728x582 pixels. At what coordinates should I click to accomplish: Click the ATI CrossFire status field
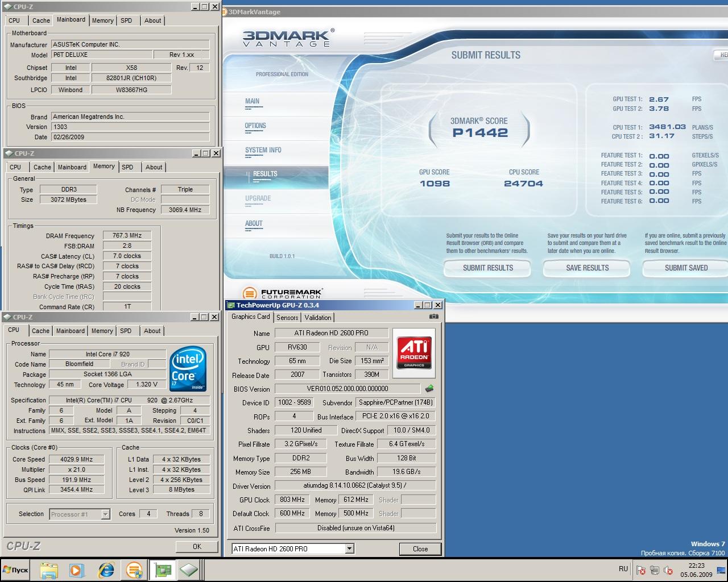point(355,528)
